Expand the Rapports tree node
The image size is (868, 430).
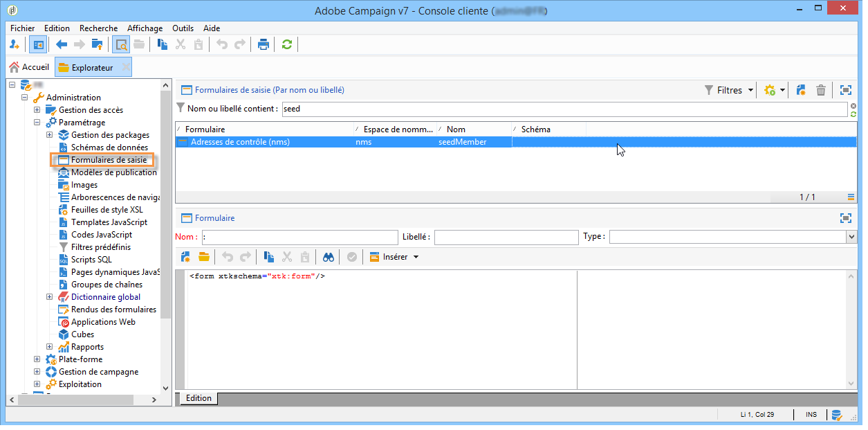coord(50,347)
